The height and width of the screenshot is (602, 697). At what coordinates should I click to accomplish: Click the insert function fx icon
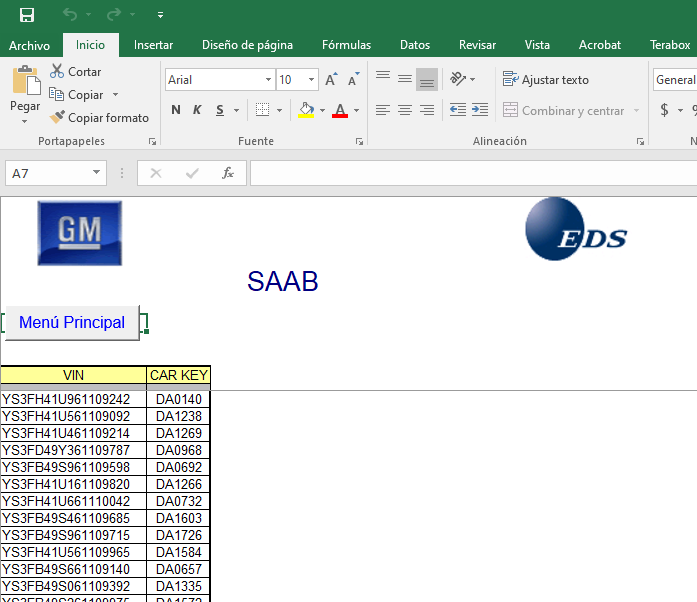228,173
